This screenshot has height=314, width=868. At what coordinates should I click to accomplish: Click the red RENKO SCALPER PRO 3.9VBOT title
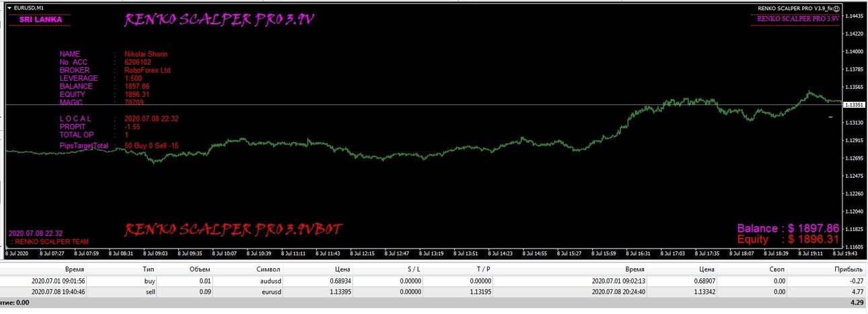pyautogui.click(x=233, y=230)
